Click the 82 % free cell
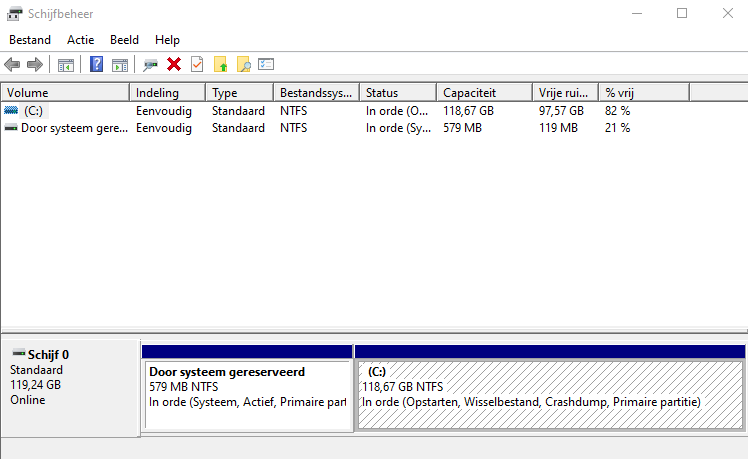 (617, 111)
